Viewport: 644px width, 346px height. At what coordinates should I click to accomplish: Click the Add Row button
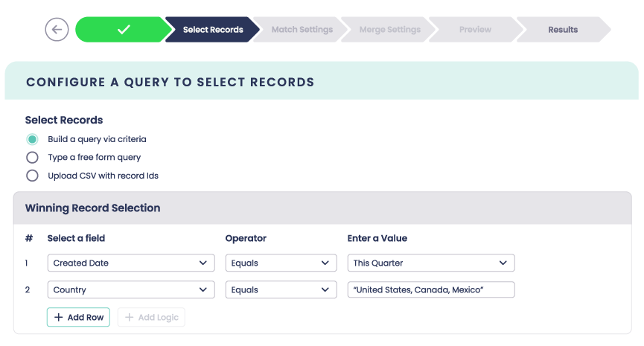click(x=78, y=317)
